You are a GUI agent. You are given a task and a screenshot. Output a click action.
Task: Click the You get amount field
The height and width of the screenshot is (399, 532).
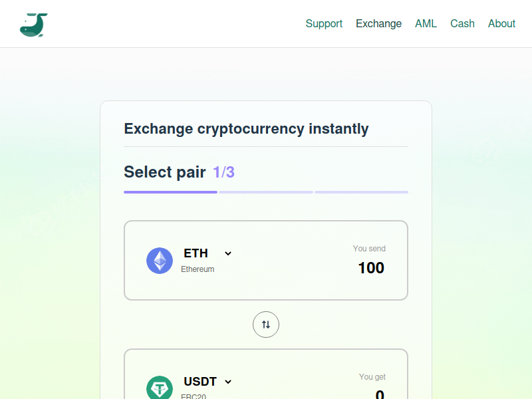[380, 394]
